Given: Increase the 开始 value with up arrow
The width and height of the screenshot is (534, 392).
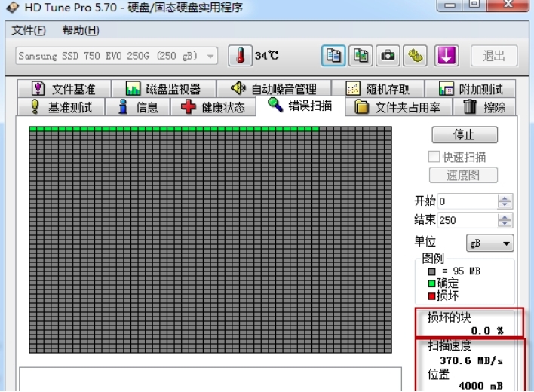Looking at the screenshot, I should tap(505, 198).
